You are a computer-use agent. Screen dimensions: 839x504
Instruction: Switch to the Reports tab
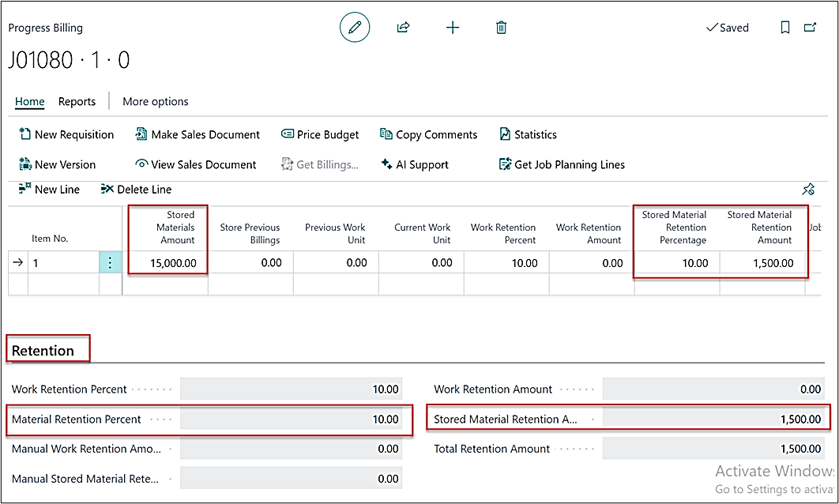coord(77,101)
